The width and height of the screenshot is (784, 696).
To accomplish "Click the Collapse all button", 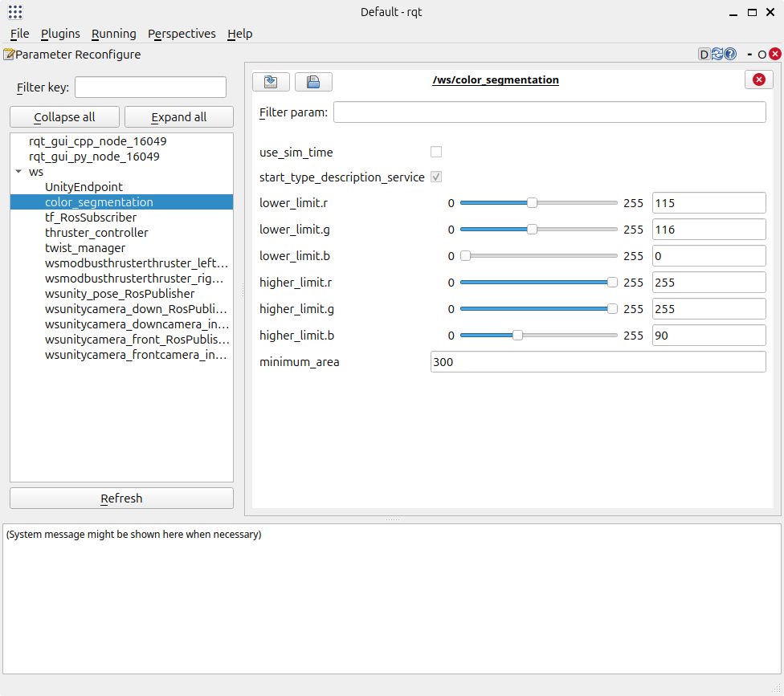I will (64, 116).
